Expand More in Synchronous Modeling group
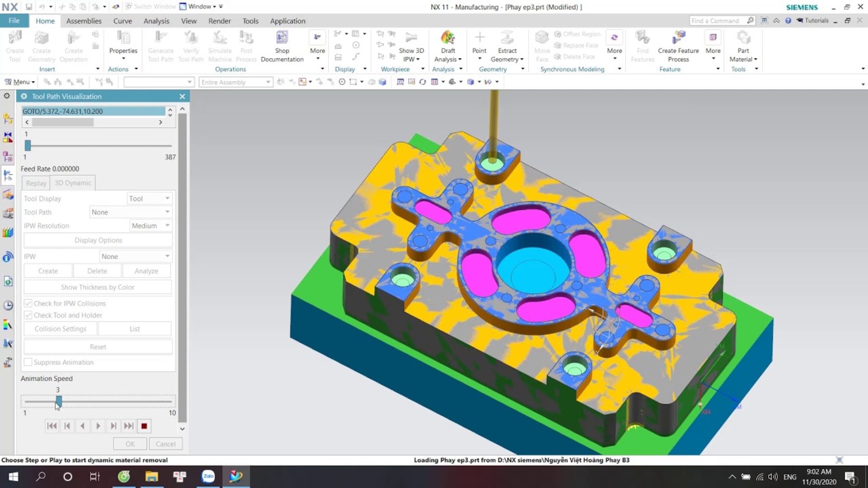 [x=614, y=47]
